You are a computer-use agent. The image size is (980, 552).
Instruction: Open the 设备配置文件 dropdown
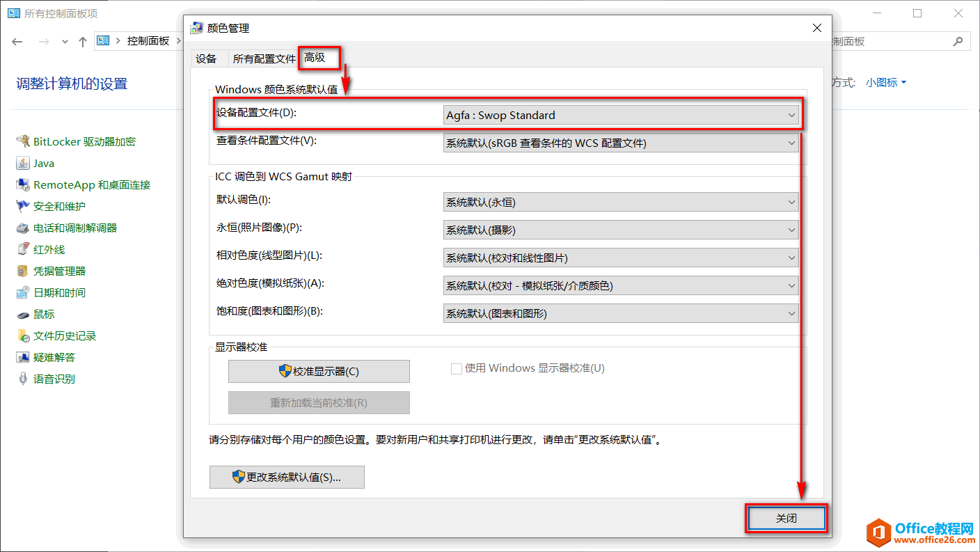621,115
